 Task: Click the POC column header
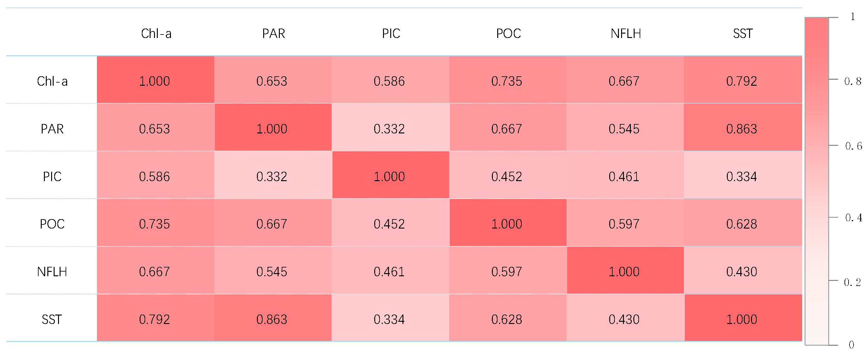pos(508,33)
